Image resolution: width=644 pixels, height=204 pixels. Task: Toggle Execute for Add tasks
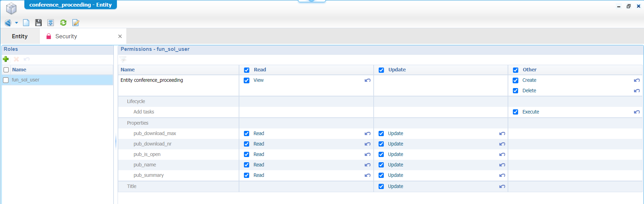[516, 112]
